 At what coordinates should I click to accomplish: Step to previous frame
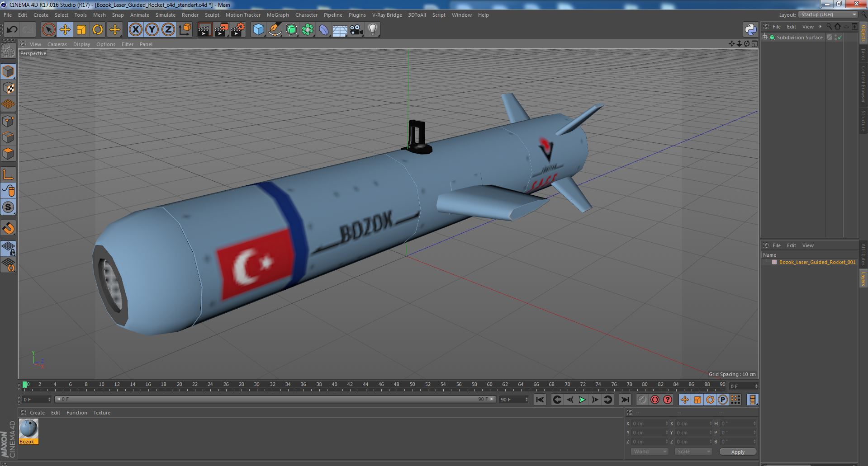(569, 400)
